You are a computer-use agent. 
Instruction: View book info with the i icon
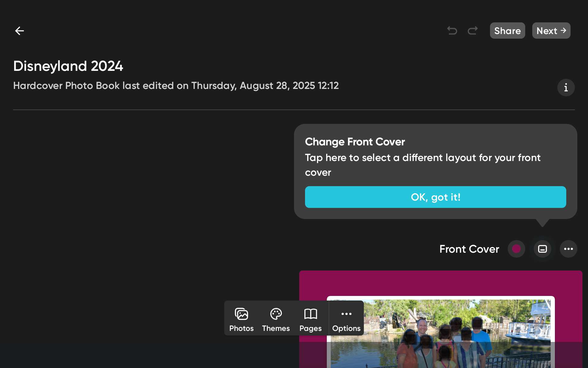click(x=566, y=88)
